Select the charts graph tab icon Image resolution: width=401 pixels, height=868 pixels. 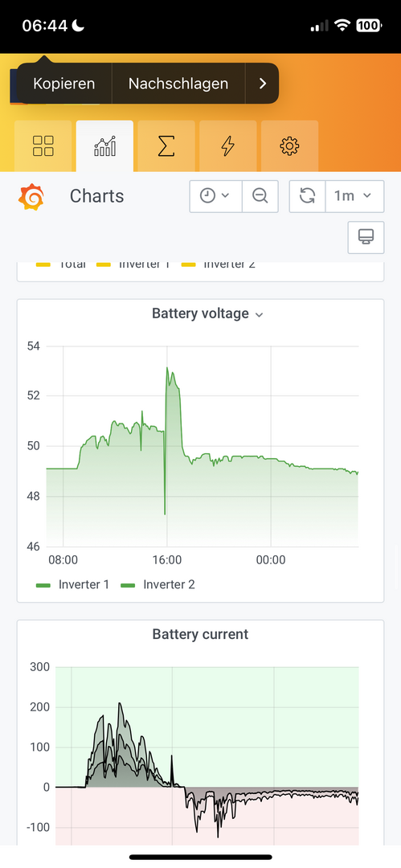pos(104,146)
